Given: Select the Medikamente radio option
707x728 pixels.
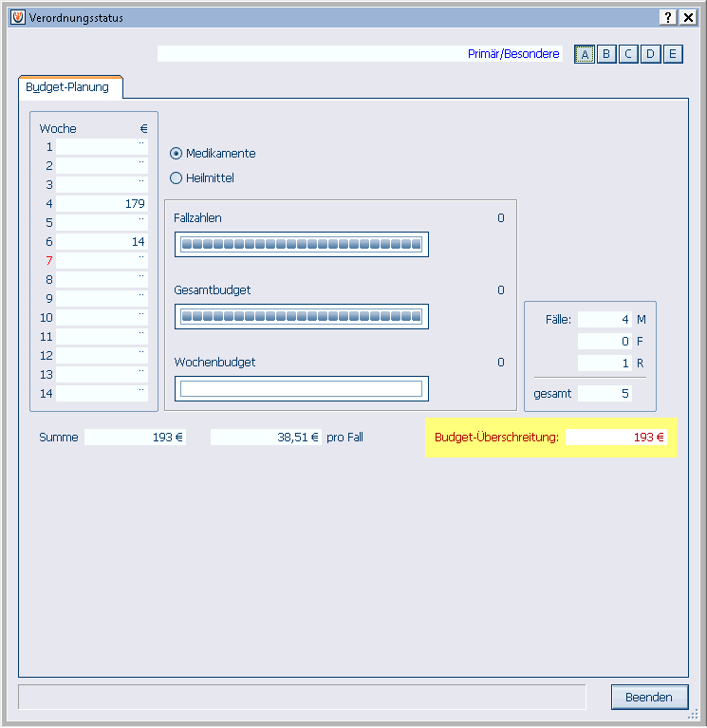Looking at the screenshot, I should [x=176, y=154].
